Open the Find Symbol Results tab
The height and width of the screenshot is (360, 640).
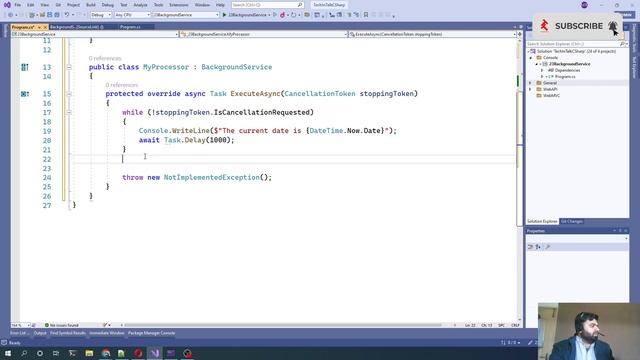[68, 333]
